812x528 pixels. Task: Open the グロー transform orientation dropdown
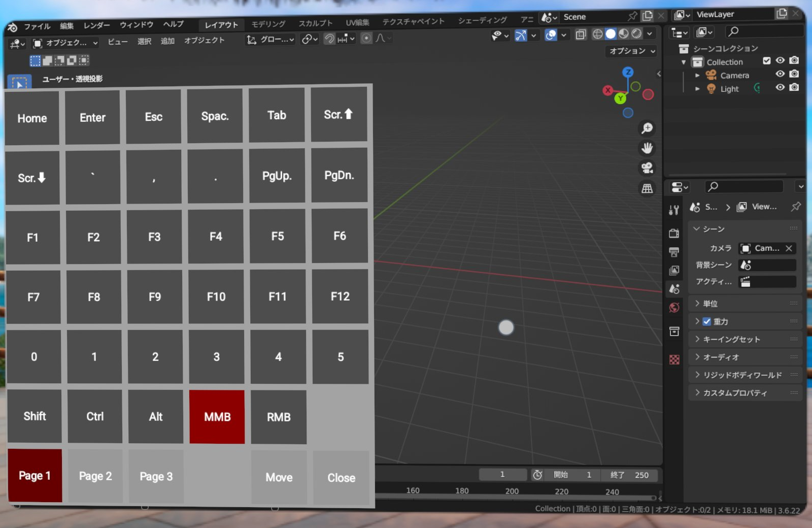[x=270, y=40]
